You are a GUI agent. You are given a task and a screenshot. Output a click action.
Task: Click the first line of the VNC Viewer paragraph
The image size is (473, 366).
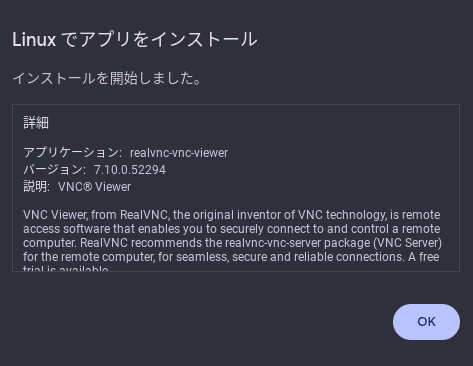(x=232, y=215)
